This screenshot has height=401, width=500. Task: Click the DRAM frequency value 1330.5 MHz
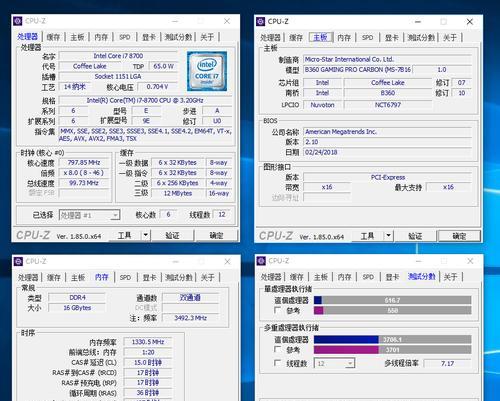pos(148,342)
